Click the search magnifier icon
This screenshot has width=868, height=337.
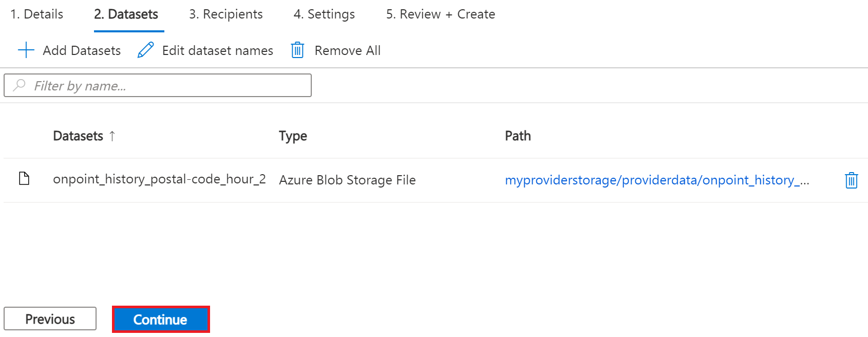[20, 85]
